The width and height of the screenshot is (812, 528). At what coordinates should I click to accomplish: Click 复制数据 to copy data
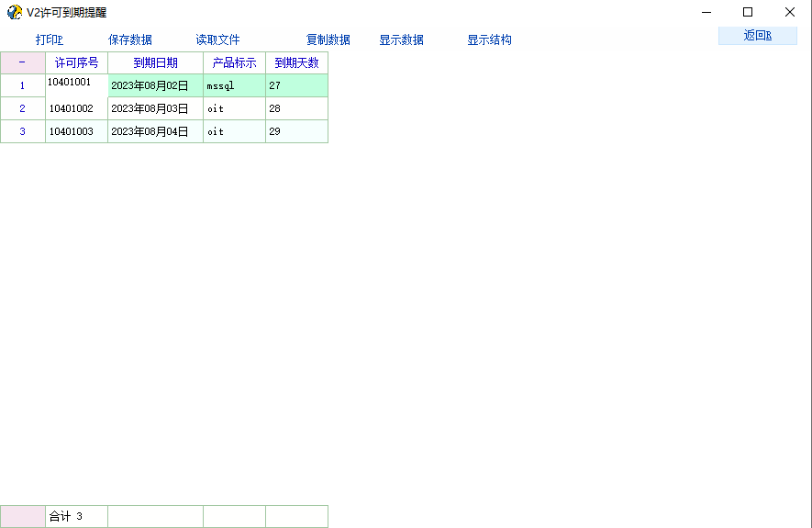pyautogui.click(x=328, y=39)
